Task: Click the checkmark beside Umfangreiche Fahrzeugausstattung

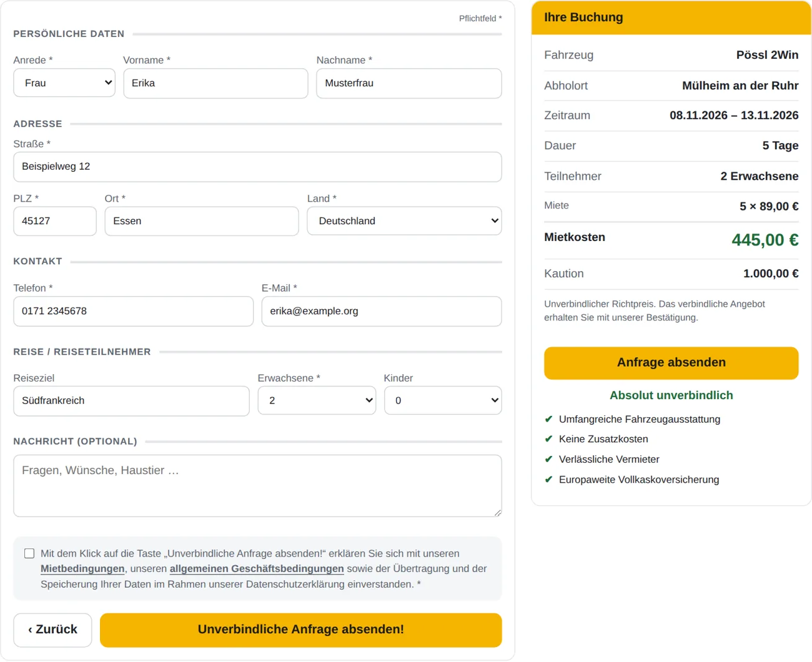Action: (548, 419)
